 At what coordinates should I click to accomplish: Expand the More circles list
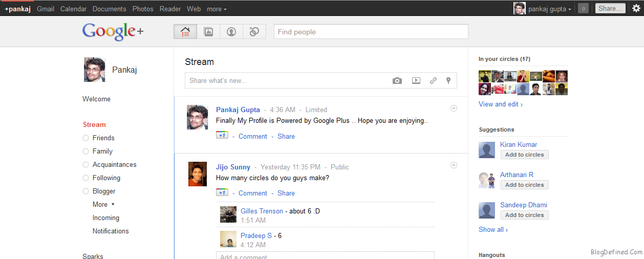click(x=103, y=204)
